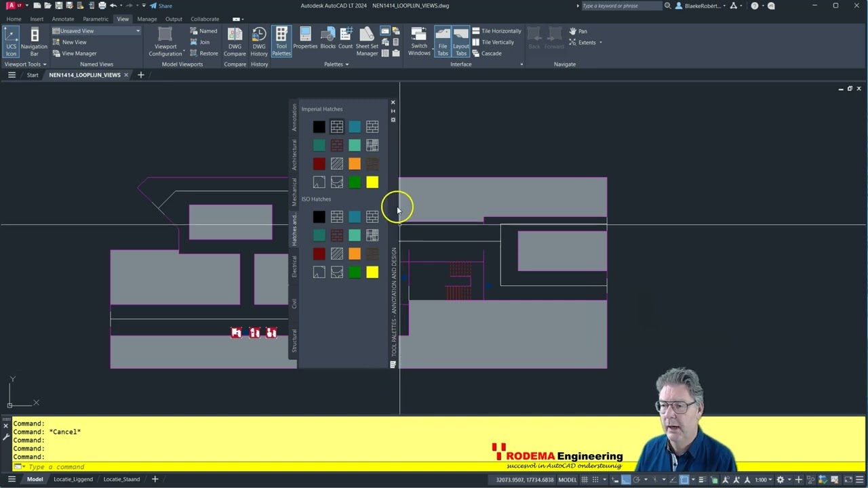Click Cascade windows
This screenshot has width=868, height=488.
(x=487, y=54)
